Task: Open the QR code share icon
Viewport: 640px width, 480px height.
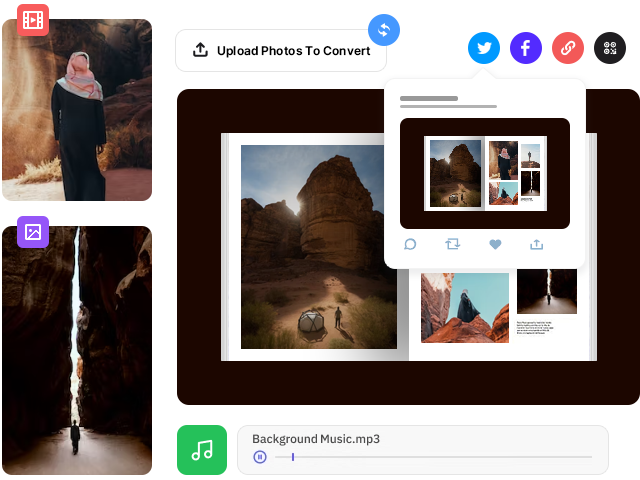Action: (x=610, y=48)
